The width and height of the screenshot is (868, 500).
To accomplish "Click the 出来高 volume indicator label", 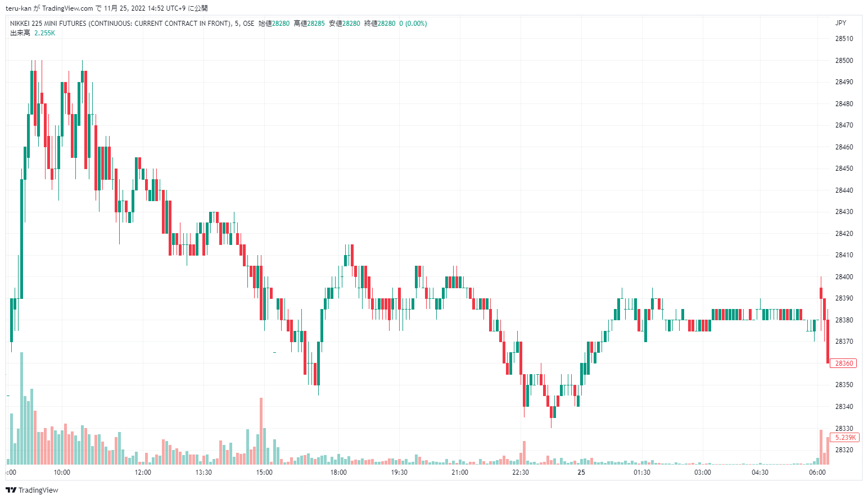I will (x=20, y=33).
